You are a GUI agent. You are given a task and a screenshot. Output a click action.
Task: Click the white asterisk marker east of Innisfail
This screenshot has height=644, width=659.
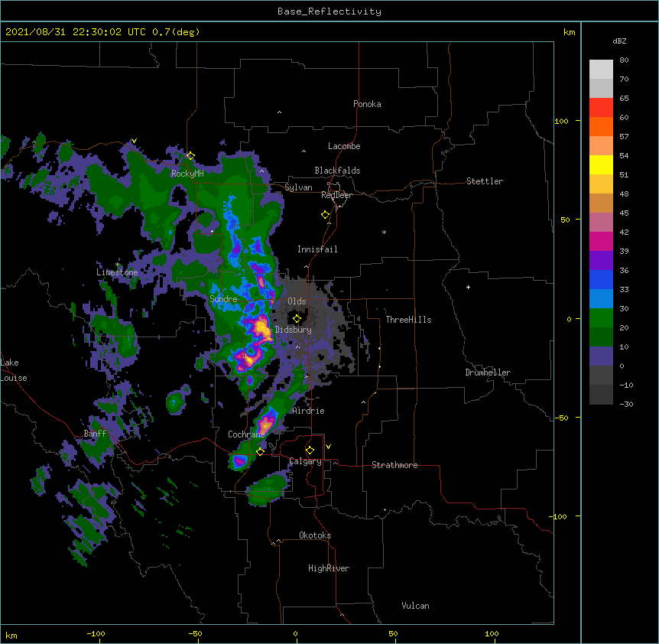(x=384, y=233)
